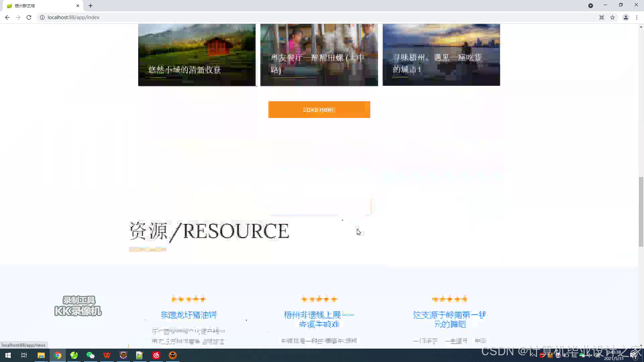The height and width of the screenshot is (362, 644).
Task: View site information icon beside URL
Action: (42, 17)
